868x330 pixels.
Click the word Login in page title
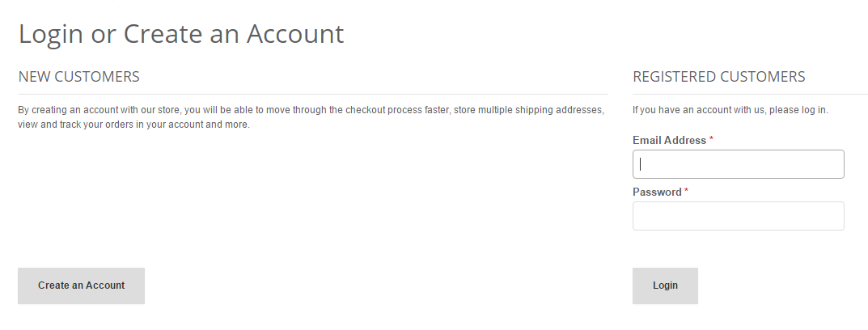(x=53, y=34)
